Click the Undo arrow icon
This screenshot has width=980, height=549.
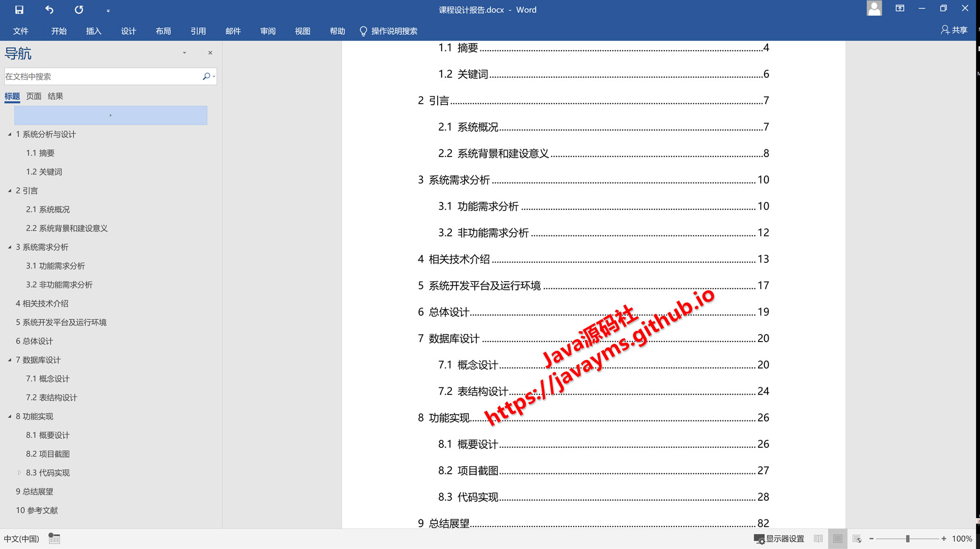coord(49,10)
